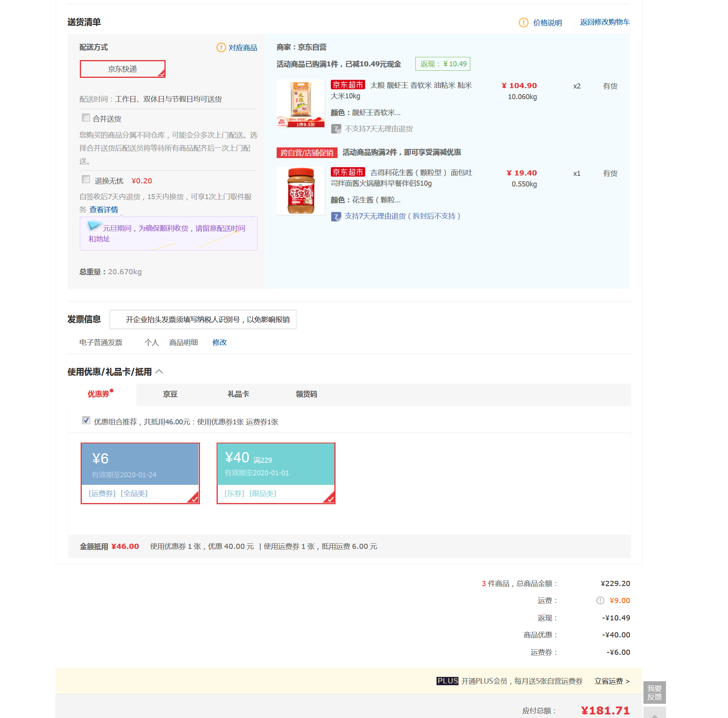Click the PLUS membership badge
This screenshot has height=718, width=728.
447,681
